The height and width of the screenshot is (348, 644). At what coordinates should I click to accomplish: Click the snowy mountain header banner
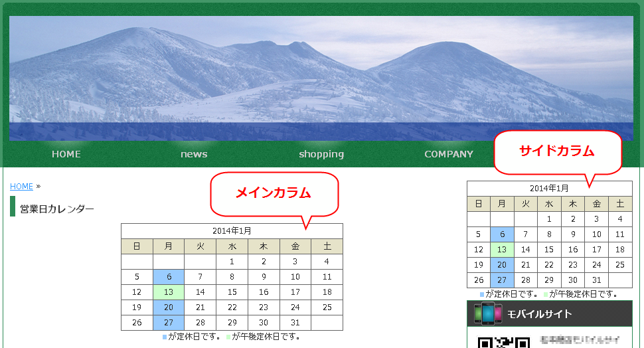(321, 78)
